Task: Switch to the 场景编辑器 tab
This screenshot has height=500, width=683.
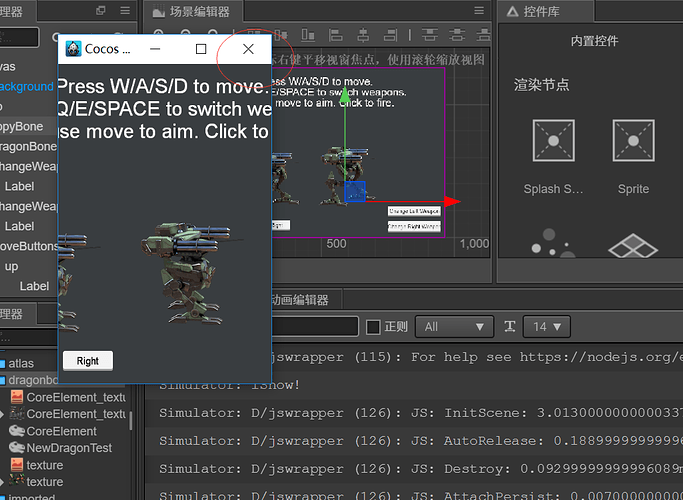Action: [x=193, y=11]
